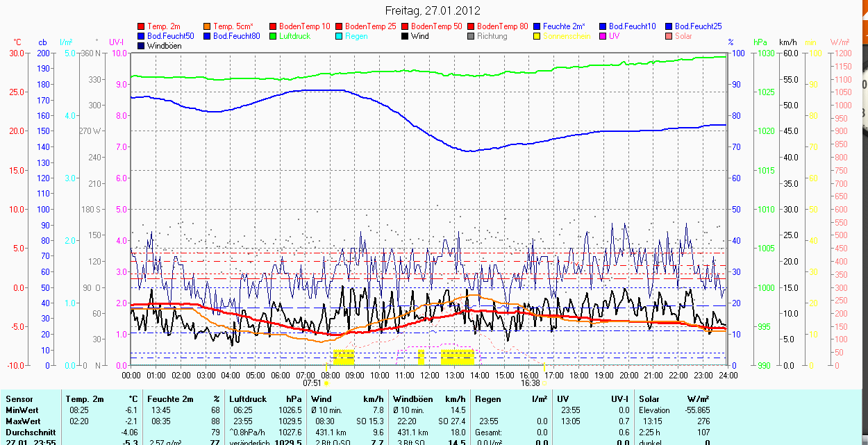Click the Solar legend color square
This screenshot has width=868, height=445.
669,36
